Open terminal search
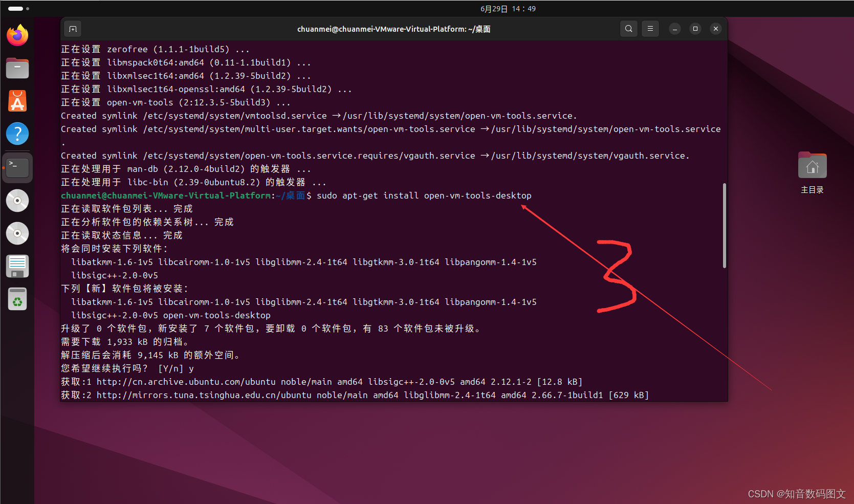Viewport: 854px width, 504px height. pyautogui.click(x=629, y=29)
